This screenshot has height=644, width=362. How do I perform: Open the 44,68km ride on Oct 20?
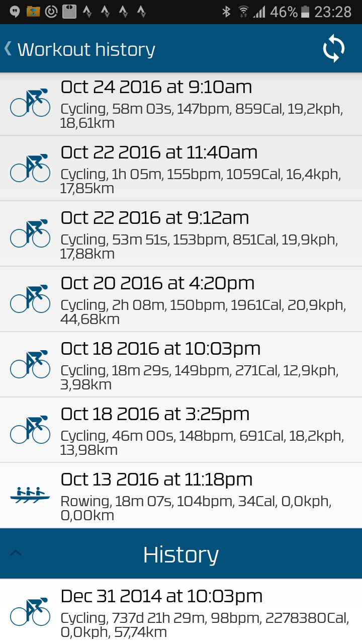click(181, 299)
